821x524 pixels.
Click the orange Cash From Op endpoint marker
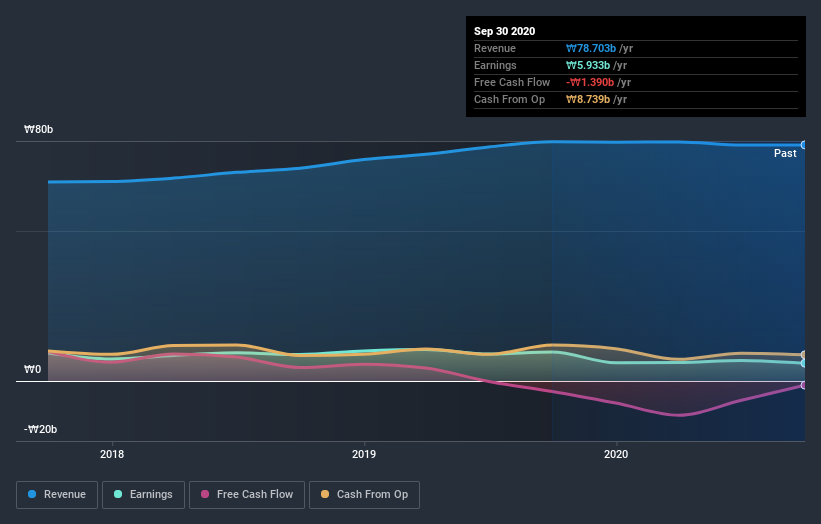[804, 355]
